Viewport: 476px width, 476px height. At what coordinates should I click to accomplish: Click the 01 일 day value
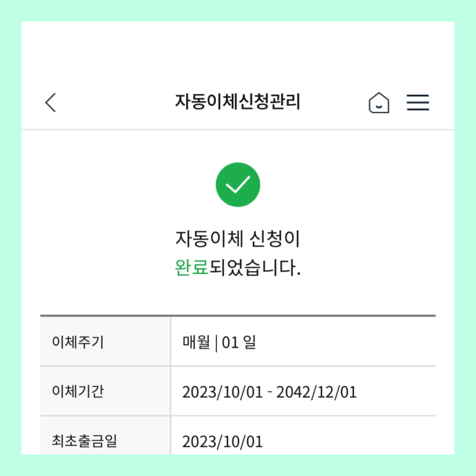(239, 342)
